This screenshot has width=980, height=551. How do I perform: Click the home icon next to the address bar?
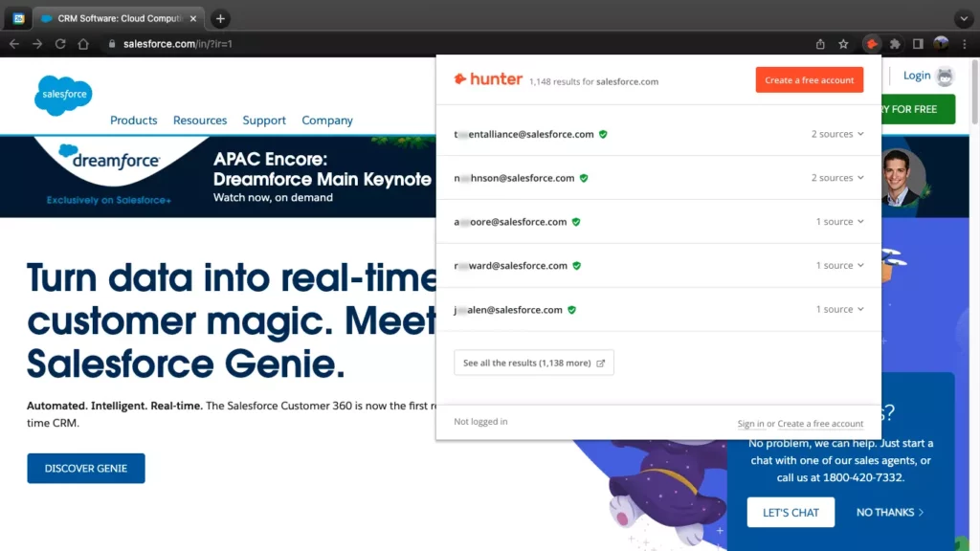point(83,43)
